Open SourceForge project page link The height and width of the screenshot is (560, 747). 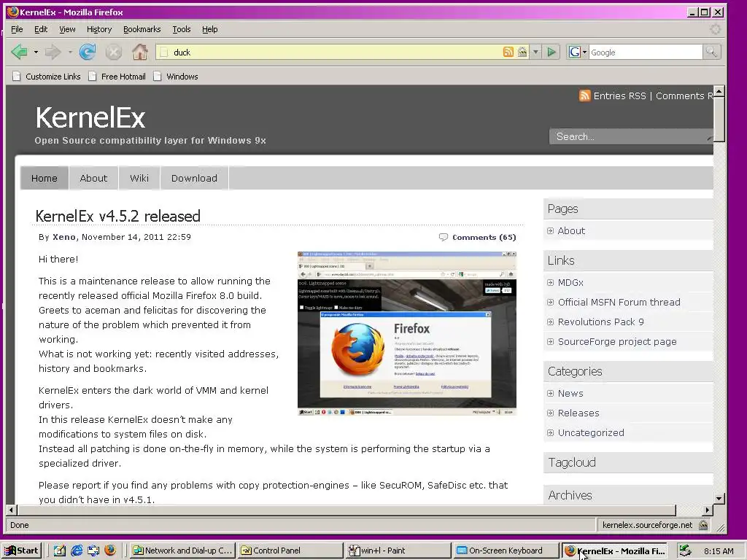coord(617,341)
